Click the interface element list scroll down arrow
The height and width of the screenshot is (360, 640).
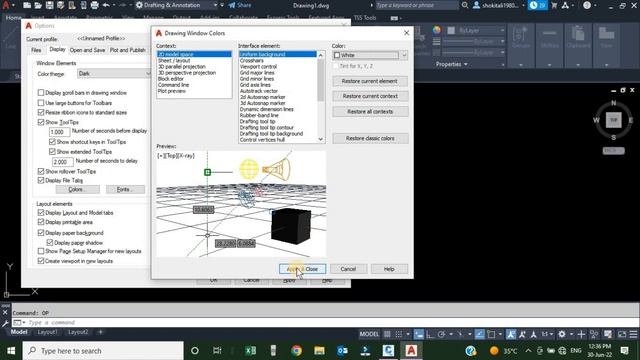point(321,140)
